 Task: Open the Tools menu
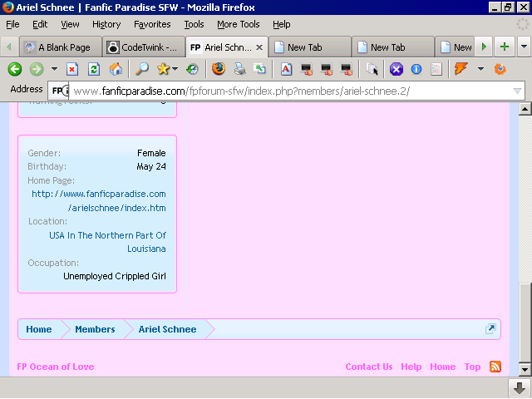[x=194, y=24]
